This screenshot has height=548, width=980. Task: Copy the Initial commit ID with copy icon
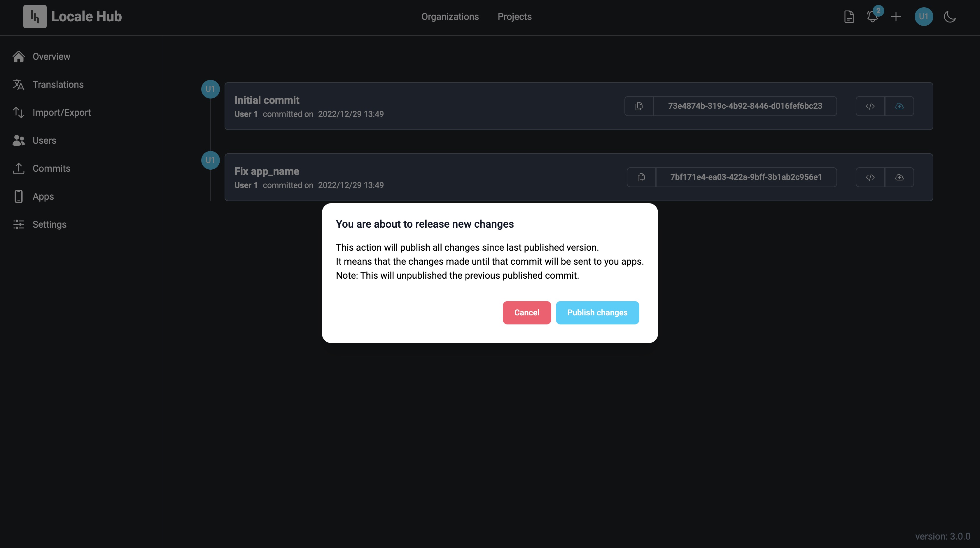pyautogui.click(x=639, y=106)
